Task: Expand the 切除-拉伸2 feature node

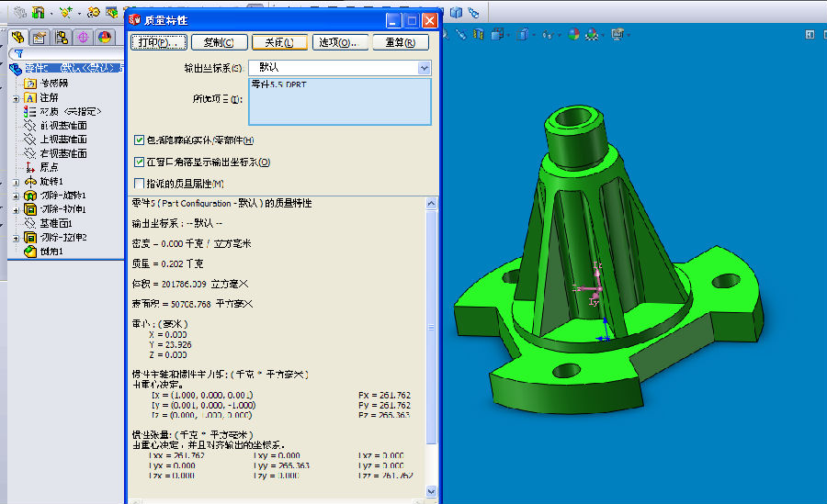Action: 16,237
